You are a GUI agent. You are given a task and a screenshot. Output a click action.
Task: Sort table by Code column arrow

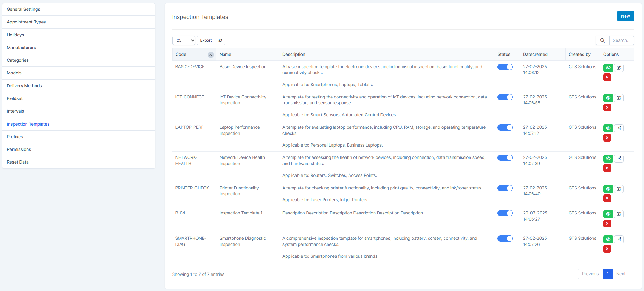[211, 55]
